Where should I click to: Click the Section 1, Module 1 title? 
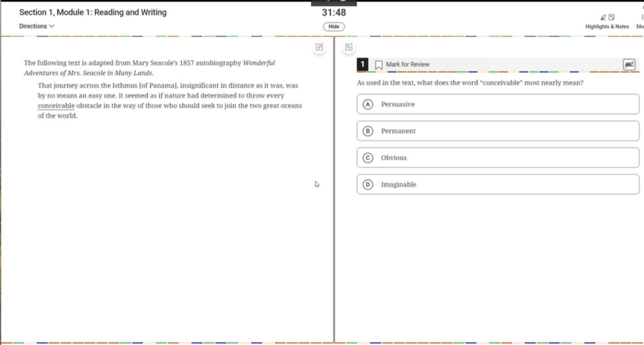point(93,12)
